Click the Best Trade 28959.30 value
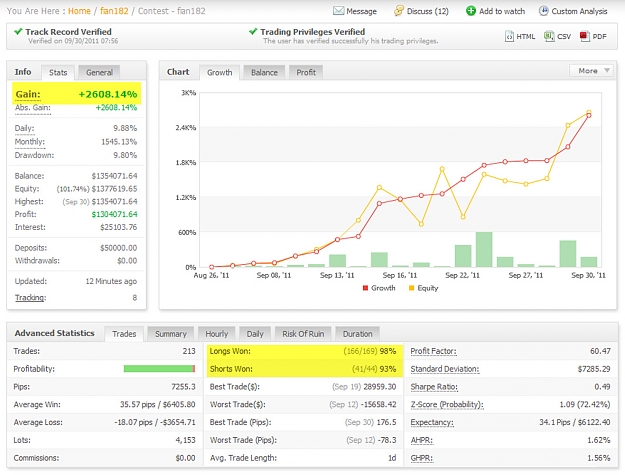This screenshot has width=625, height=475. 380,387
